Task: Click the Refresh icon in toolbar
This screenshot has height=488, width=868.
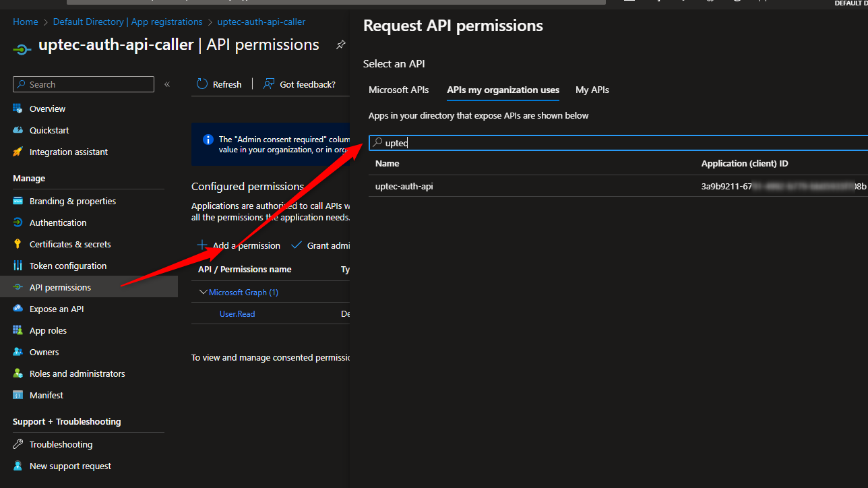Action: point(202,84)
